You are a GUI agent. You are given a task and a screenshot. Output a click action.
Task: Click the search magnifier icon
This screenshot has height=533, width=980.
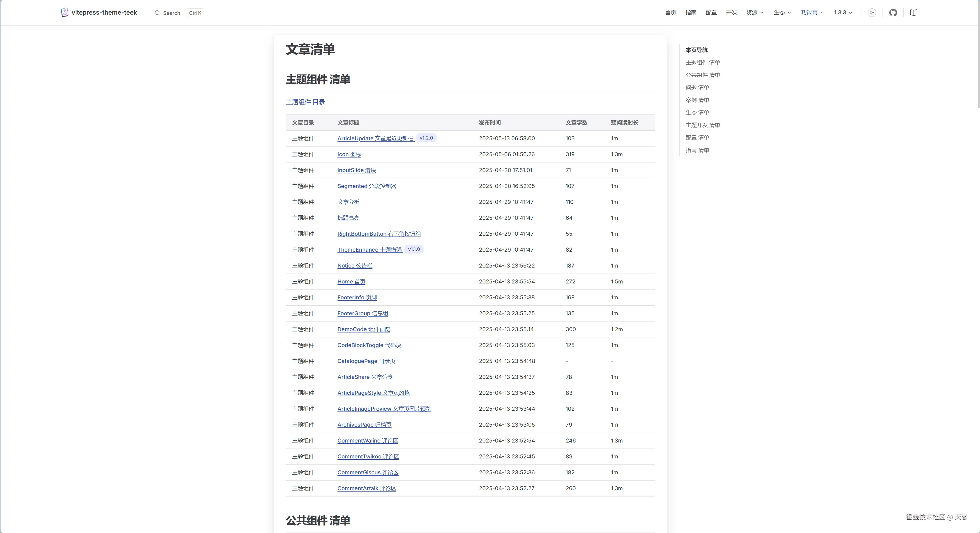click(x=157, y=13)
